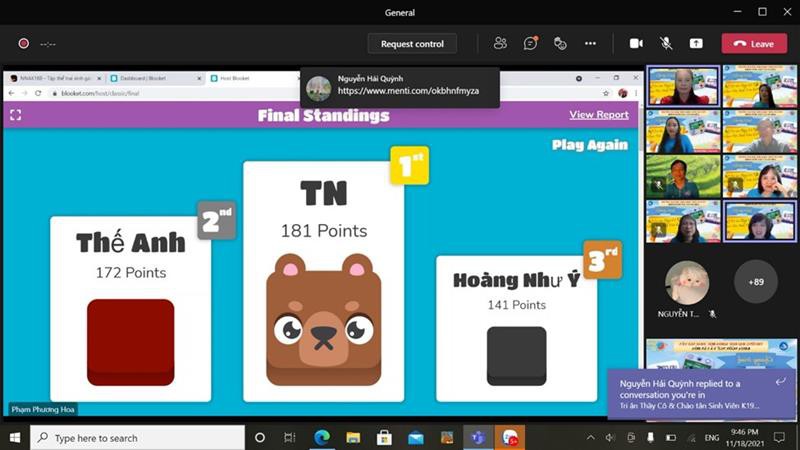Click the View Report link
The height and width of the screenshot is (450, 800).
coord(598,115)
